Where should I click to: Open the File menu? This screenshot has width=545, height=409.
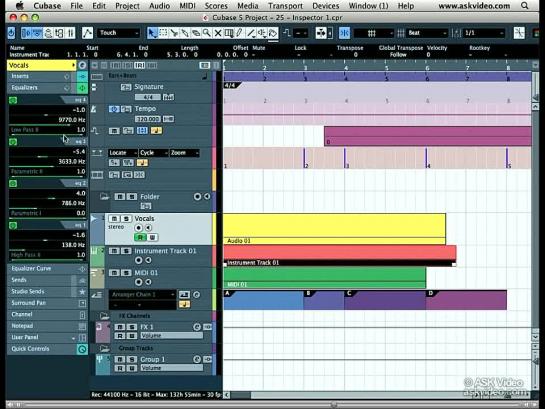[x=76, y=6]
